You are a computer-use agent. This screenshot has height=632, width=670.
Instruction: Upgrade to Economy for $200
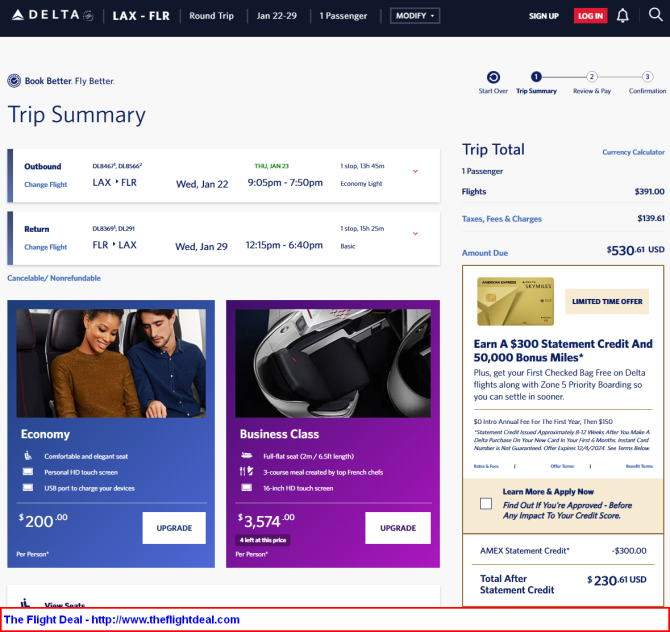tap(174, 528)
